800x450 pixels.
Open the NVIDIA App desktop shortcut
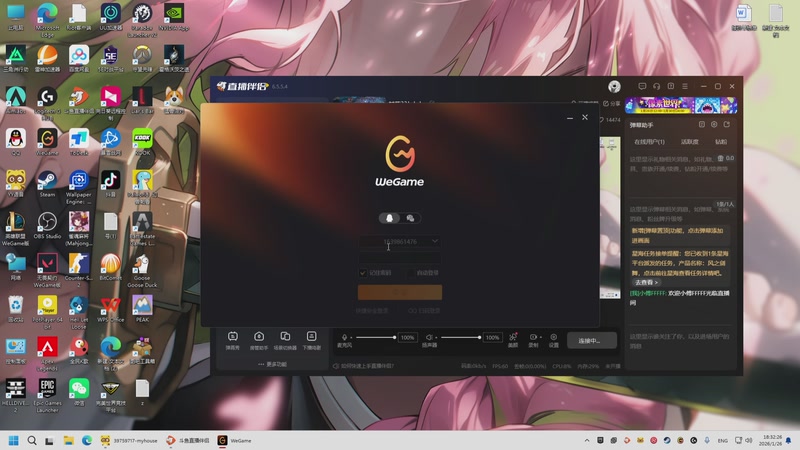pyautogui.click(x=174, y=17)
